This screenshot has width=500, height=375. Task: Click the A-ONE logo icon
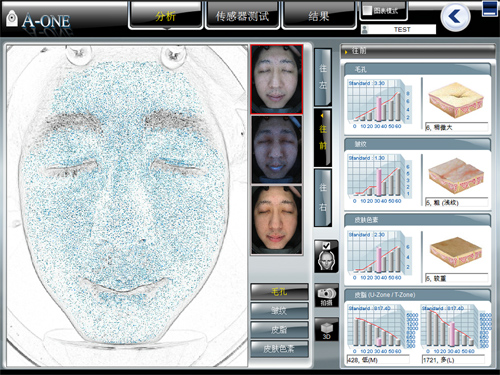point(12,18)
